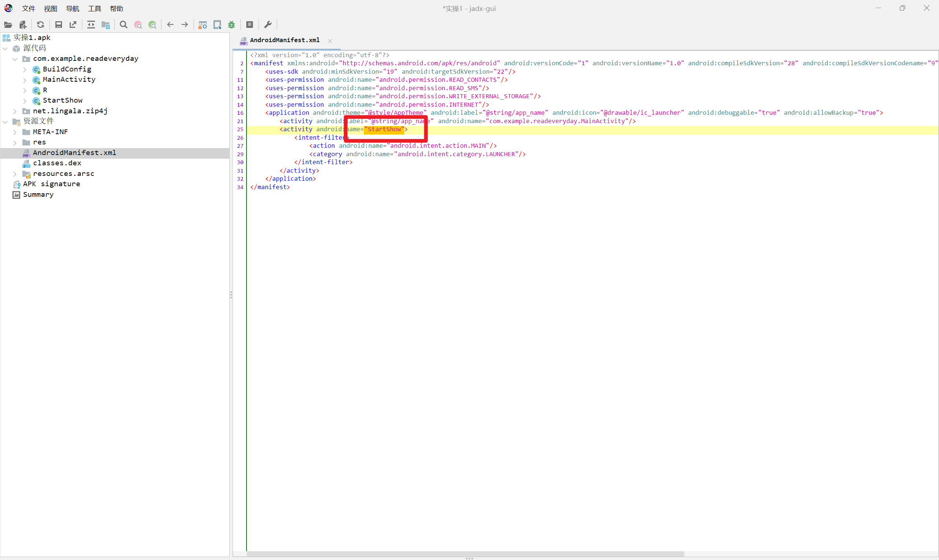This screenshot has width=939, height=560.
Task: Select the 资源文件 tree item
Action: tap(39, 121)
